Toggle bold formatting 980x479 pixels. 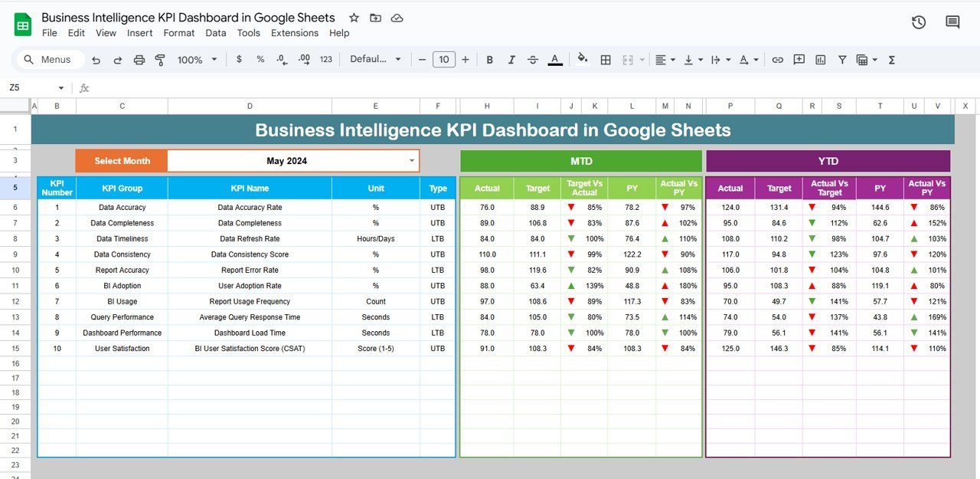pos(489,60)
